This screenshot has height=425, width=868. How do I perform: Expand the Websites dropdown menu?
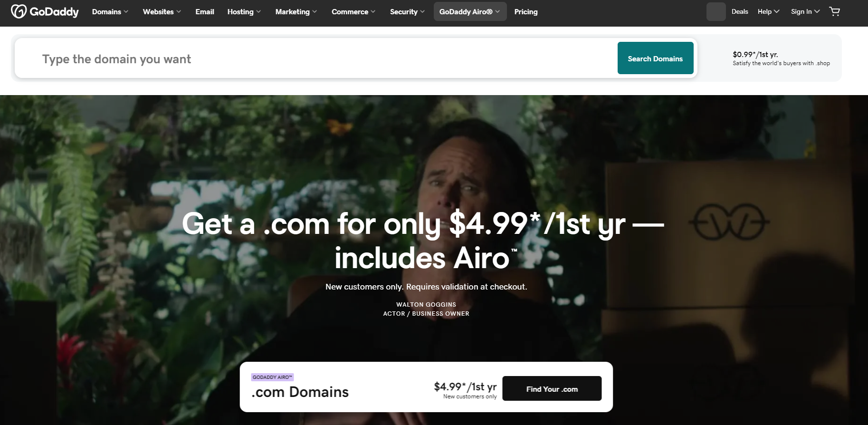click(162, 11)
